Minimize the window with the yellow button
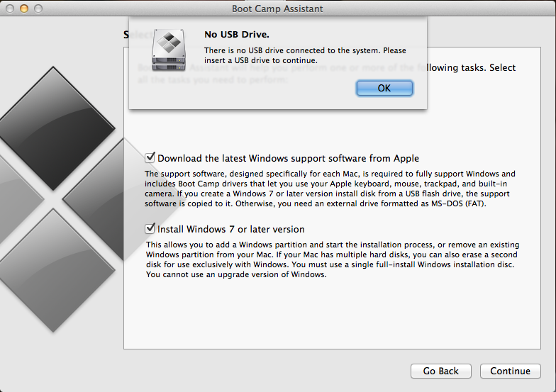The width and height of the screenshot is (556, 392). pyautogui.click(x=24, y=9)
